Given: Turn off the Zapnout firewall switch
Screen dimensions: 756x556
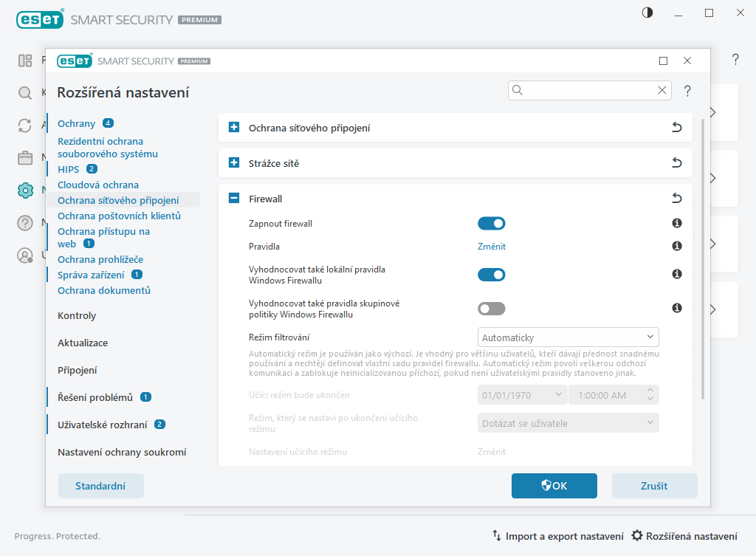Looking at the screenshot, I should [492, 223].
